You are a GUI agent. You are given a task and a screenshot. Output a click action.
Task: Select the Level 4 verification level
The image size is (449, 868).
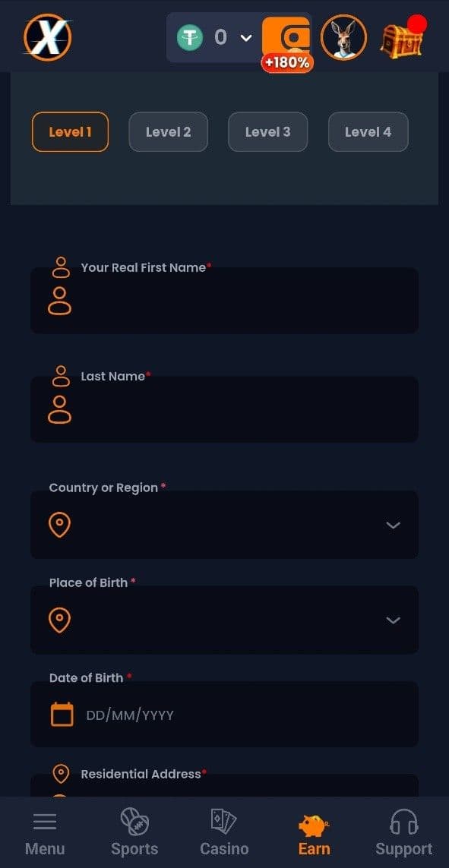[368, 131]
